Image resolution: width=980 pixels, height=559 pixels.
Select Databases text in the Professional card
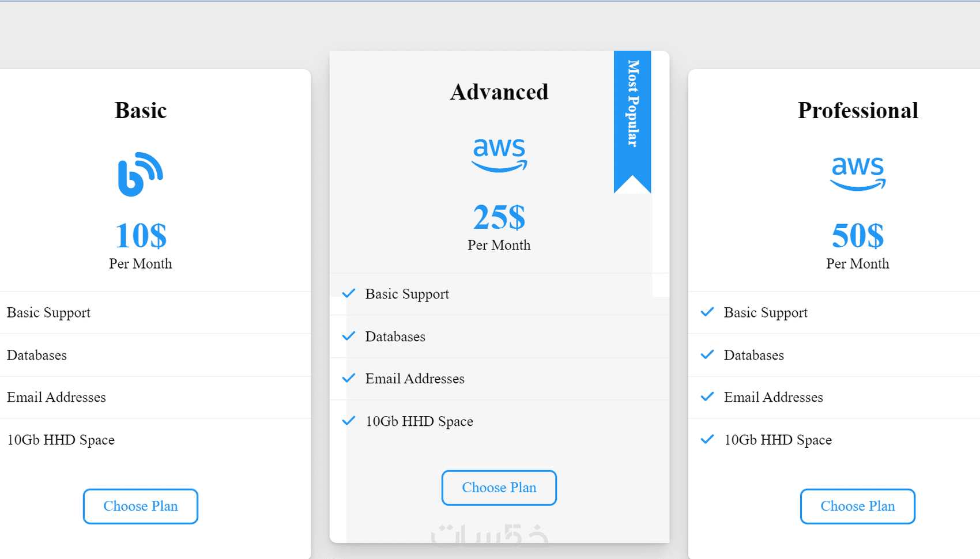(x=754, y=355)
